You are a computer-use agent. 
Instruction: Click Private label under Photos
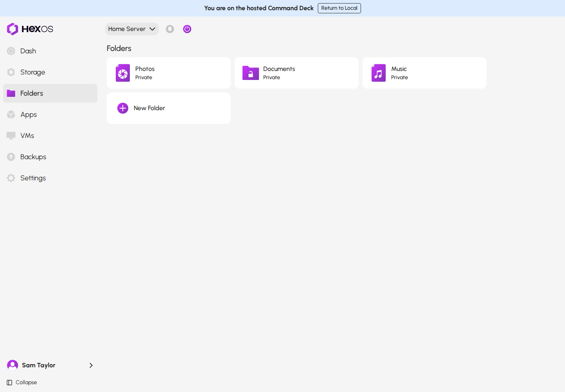point(144,78)
